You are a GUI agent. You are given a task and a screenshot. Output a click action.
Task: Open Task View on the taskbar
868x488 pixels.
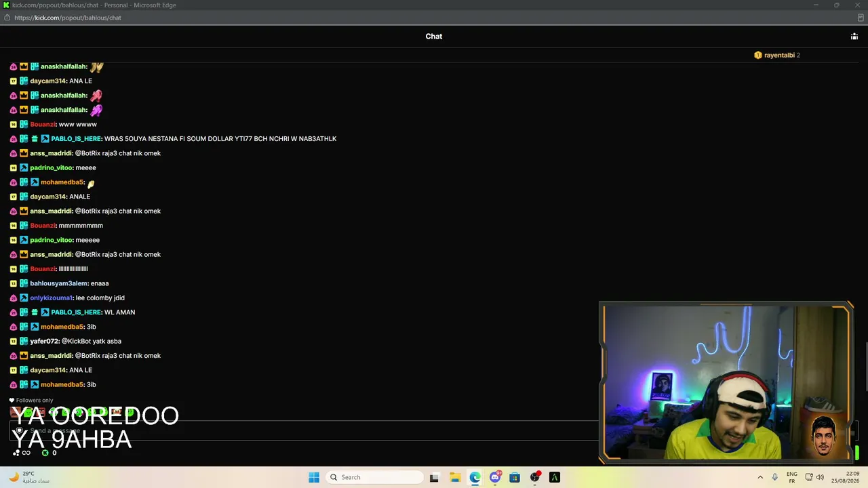coord(434,477)
